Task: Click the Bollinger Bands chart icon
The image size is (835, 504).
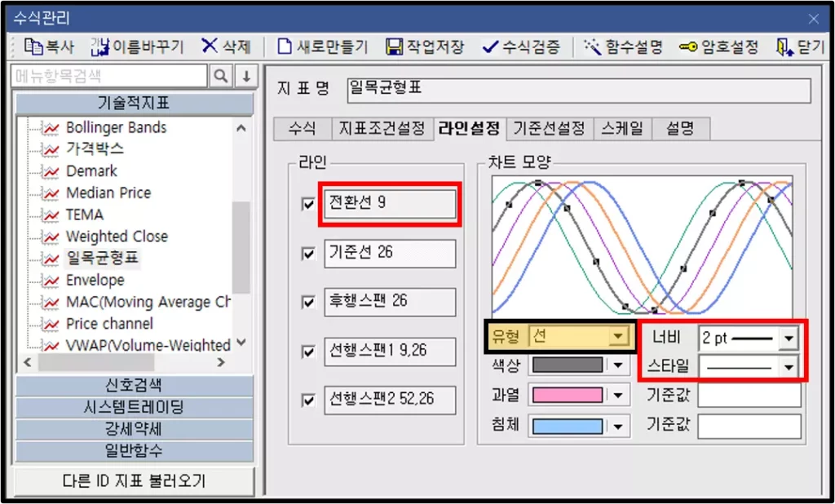Action: (x=51, y=128)
